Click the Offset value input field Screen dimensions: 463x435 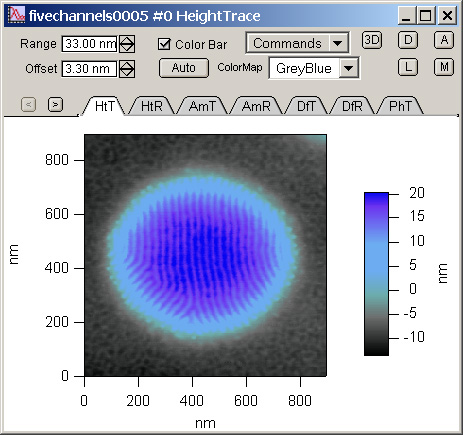pyautogui.click(x=89, y=69)
